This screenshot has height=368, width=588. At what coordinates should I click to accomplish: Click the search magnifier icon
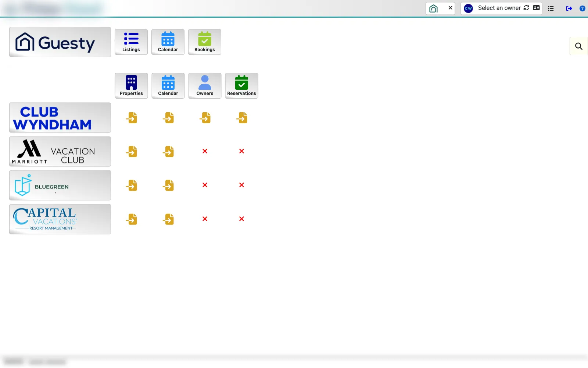click(579, 46)
